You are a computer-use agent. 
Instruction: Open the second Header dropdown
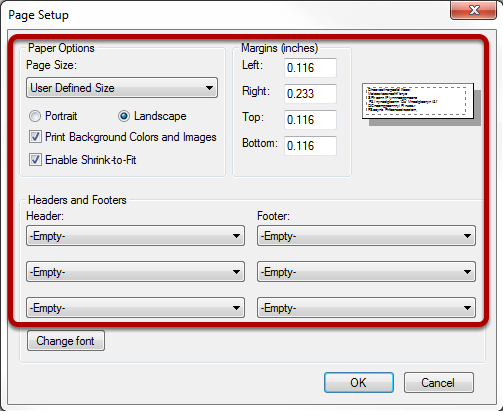tap(135, 272)
